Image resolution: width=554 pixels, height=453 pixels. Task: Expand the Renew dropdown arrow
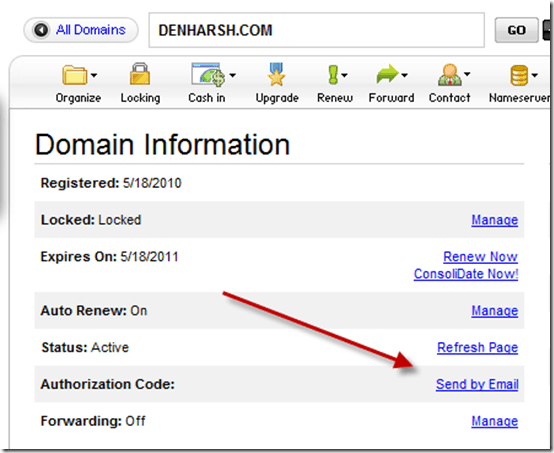pyautogui.click(x=344, y=75)
